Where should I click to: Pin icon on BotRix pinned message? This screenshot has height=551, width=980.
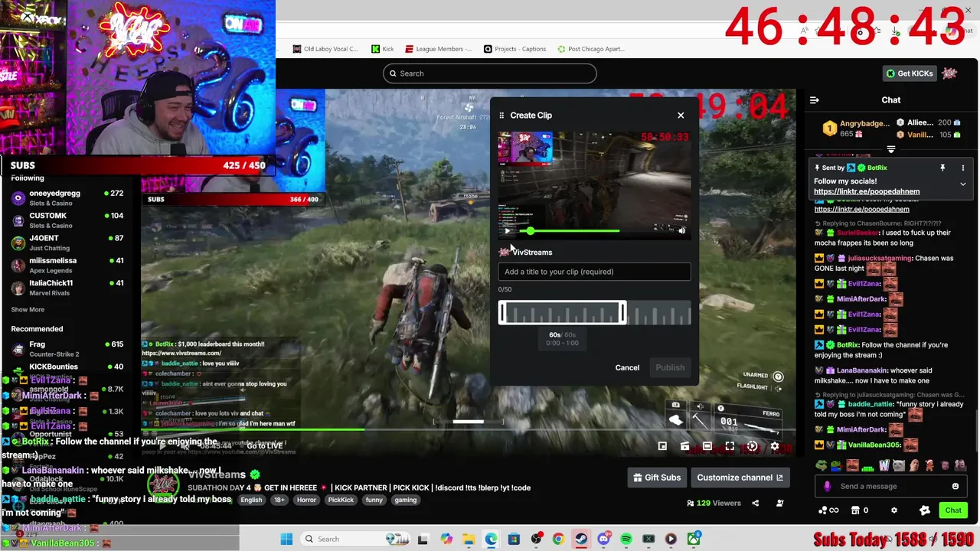pyautogui.click(x=942, y=168)
